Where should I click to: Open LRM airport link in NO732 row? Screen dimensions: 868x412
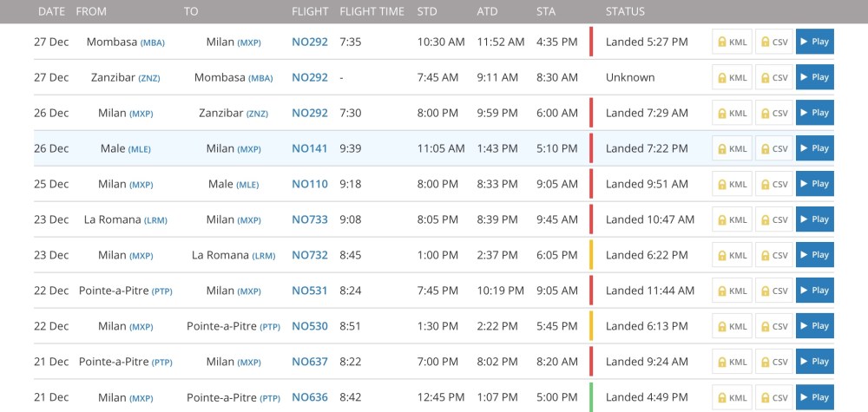264,256
